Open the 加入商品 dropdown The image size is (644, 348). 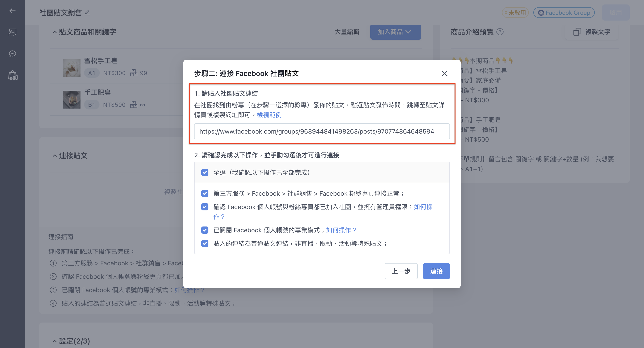click(396, 32)
